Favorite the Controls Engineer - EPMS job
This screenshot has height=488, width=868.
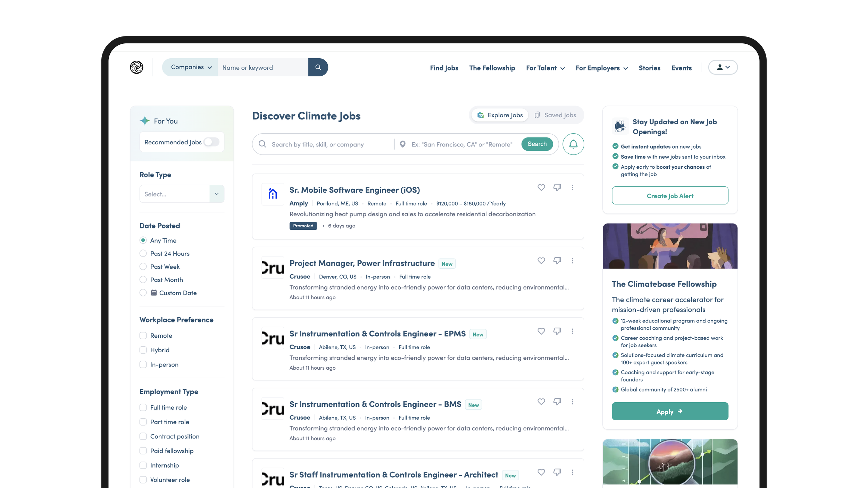click(541, 331)
